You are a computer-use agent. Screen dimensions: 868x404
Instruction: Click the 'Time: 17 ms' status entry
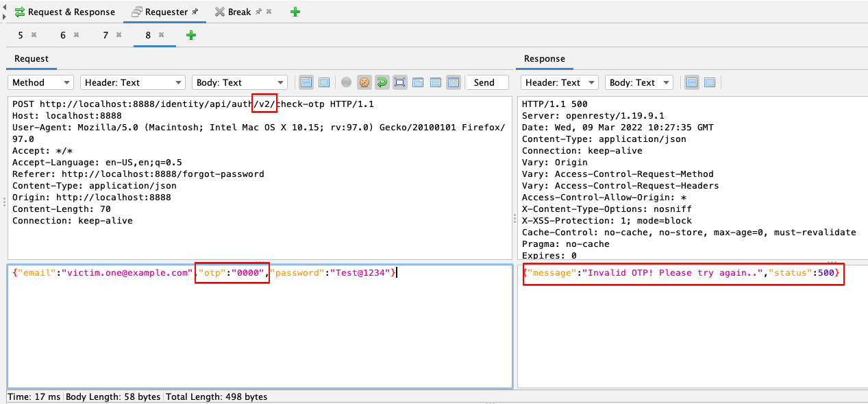pos(34,397)
